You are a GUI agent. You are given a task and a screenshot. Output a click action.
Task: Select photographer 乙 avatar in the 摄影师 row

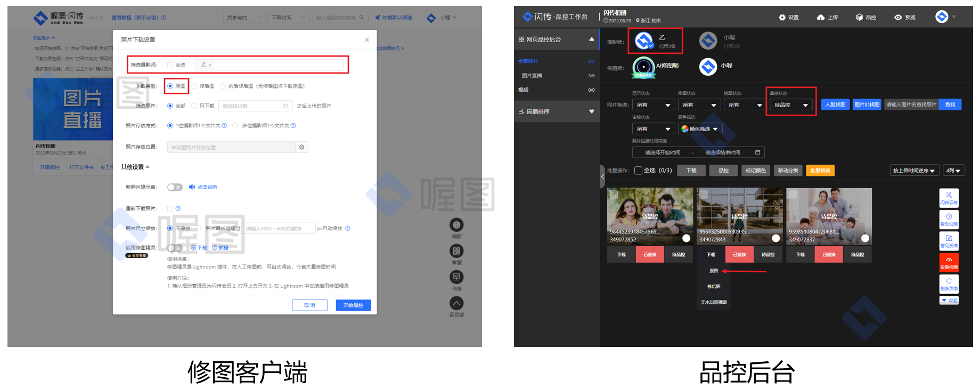(644, 40)
